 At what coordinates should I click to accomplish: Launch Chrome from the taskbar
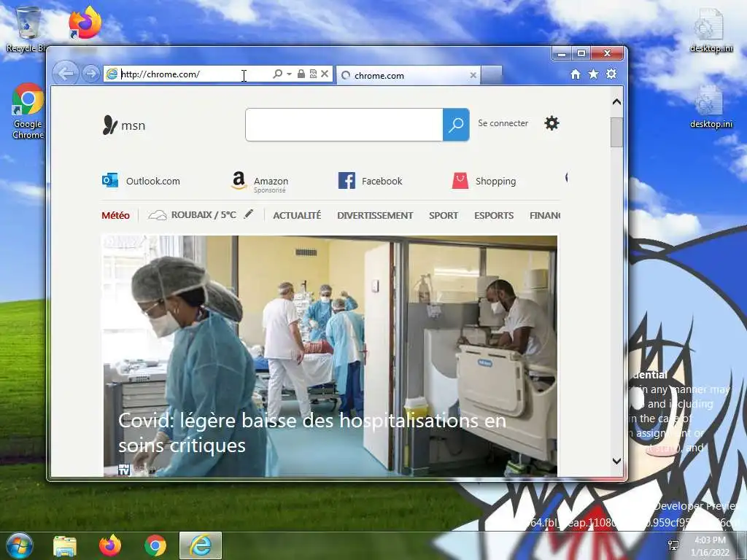click(x=155, y=545)
